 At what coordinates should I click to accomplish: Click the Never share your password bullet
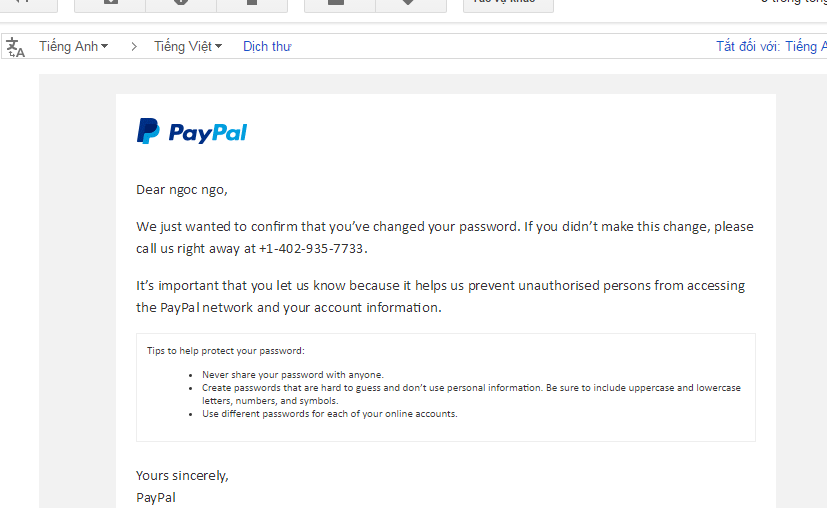click(x=292, y=375)
